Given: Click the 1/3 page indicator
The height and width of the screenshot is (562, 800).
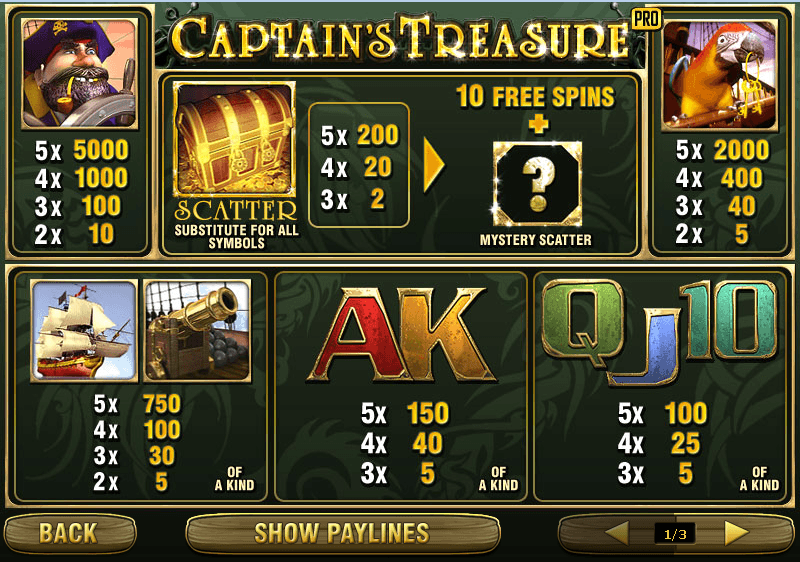Looking at the screenshot, I should click(x=675, y=534).
